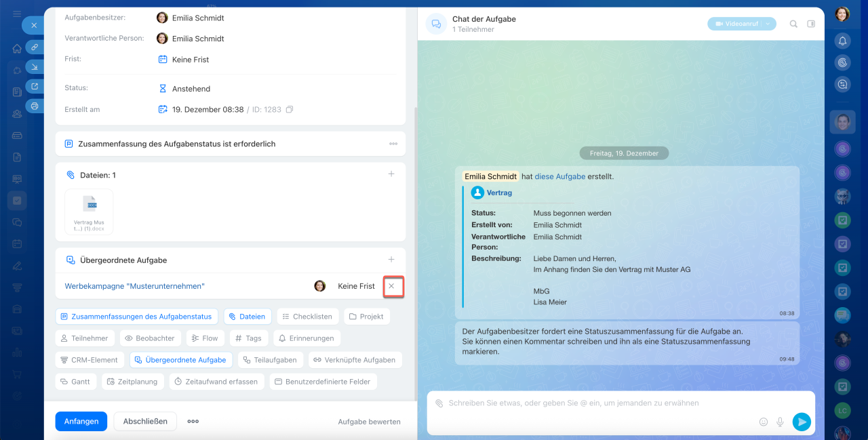This screenshot has height=440, width=868.
Task: Add Verknüpfte Aufgaben
Action: click(x=355, y=360)
